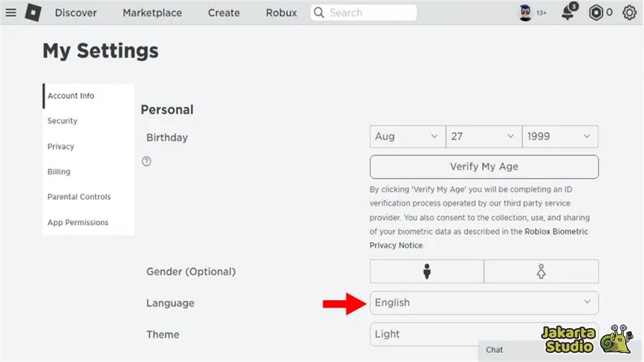Click the search magnifier icon
Viewport: 644px width, 362px height.
319,13
